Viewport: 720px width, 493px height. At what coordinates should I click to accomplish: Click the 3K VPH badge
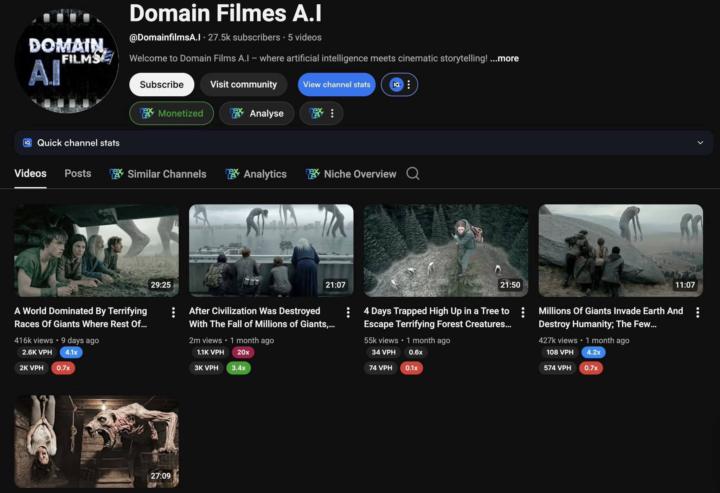pyautogui.click(x=206, y=368)
